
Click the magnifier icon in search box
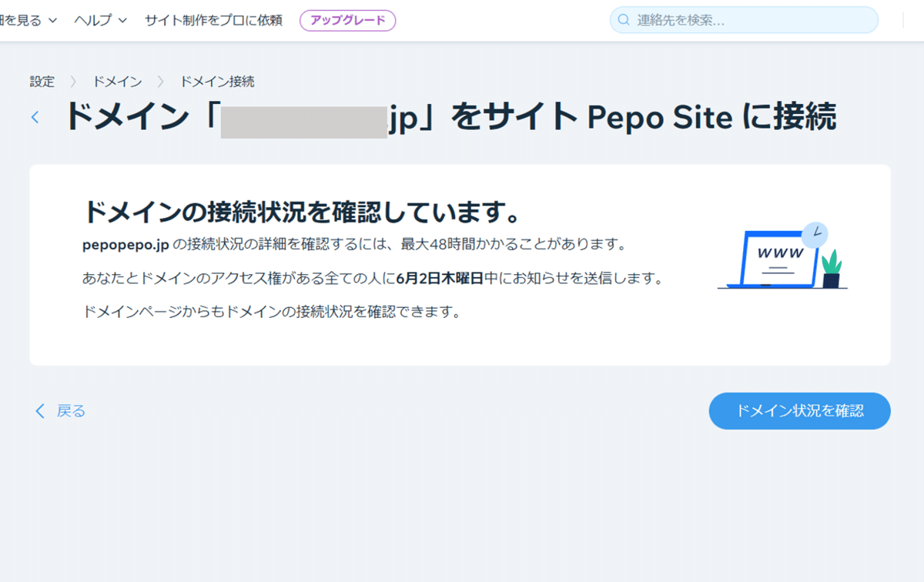[624, 20]
